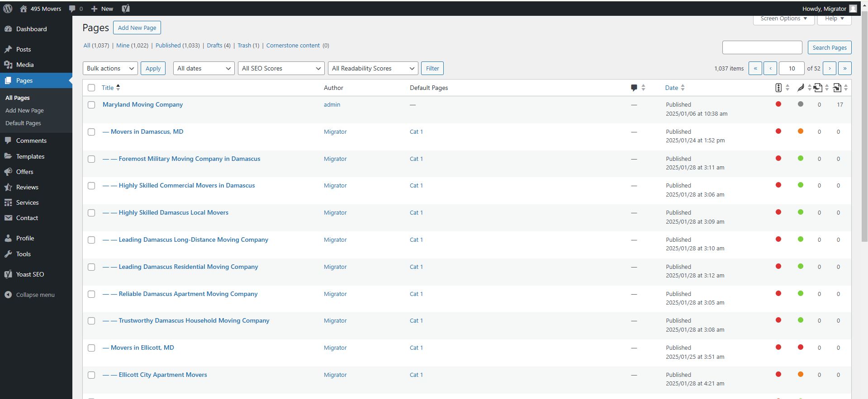Open the Bulk actions dropdown
Image resolution: width=868 pixels, height=399 pixels.
[x=110, y=68]
